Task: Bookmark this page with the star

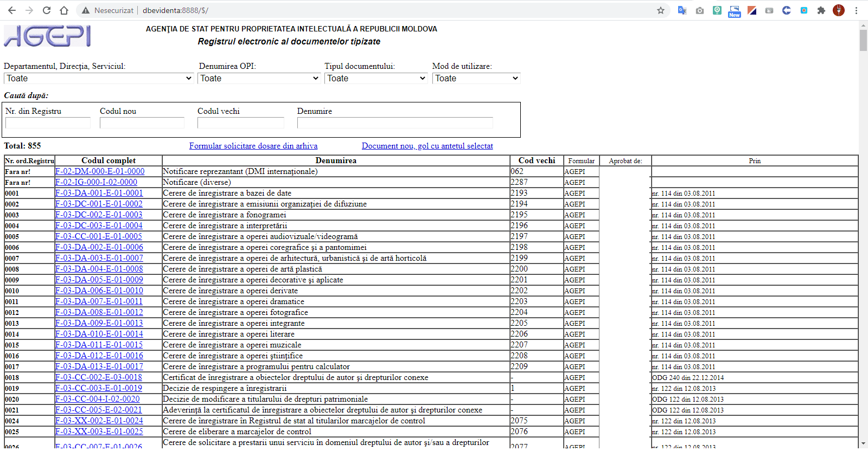Action: tap(661, 10)
